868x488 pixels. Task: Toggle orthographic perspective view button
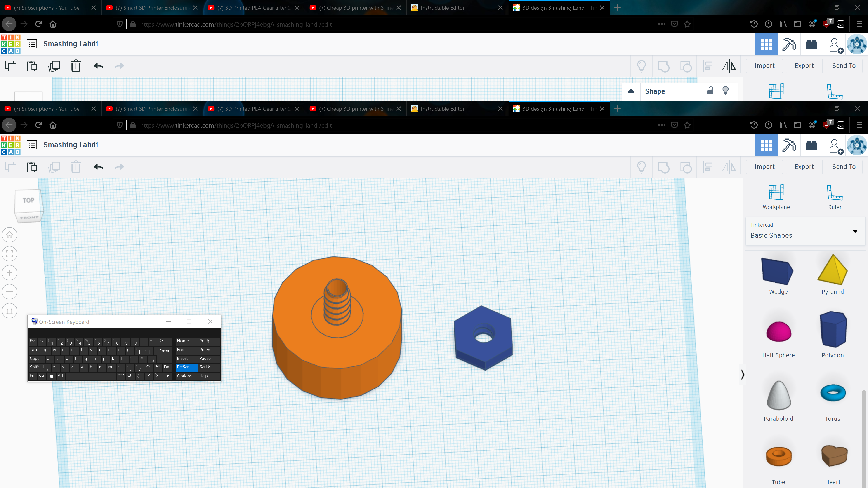coord(9,311)
